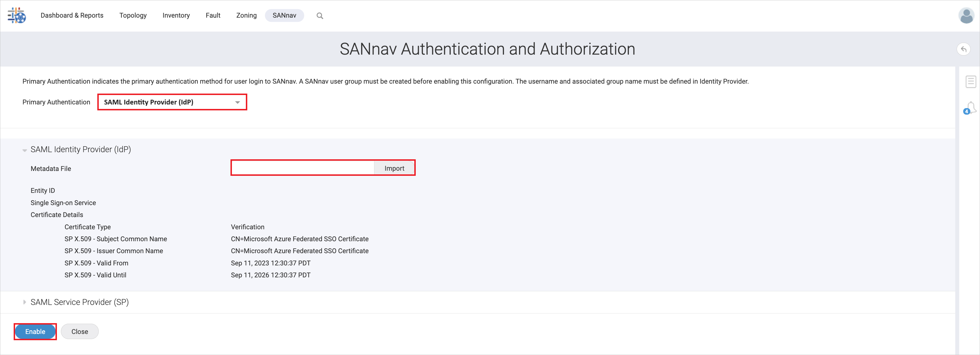Click the back arrow icon
Screen dimensions: 980x355
click(963, 49)
